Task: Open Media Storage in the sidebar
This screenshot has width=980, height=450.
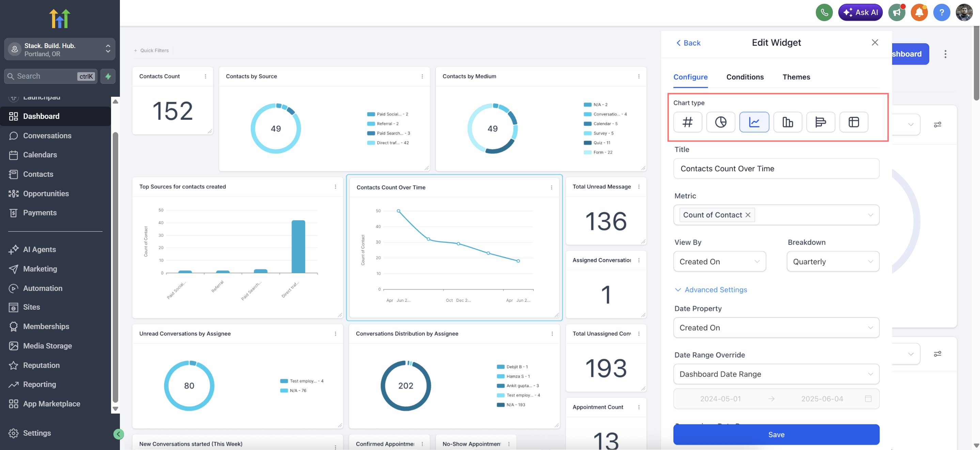Action: click(x=56, y=346)
